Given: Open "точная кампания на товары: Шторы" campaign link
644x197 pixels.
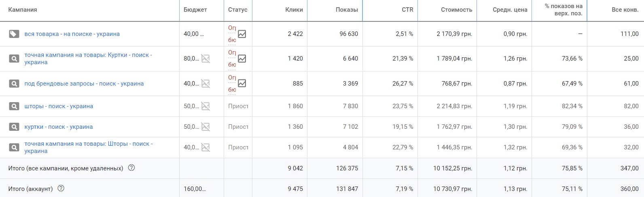Looking at the screenshot, I should pyautogui.click(x=88, y=144).
